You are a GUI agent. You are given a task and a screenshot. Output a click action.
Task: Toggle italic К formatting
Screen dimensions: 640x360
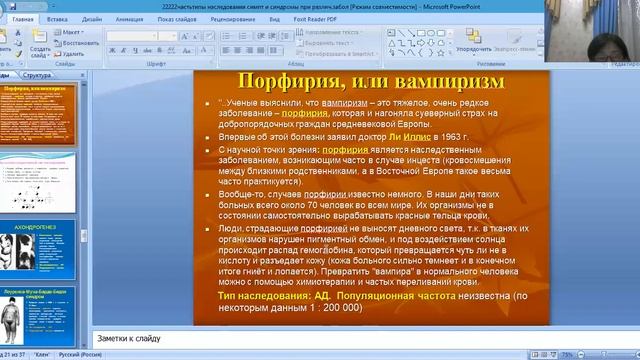[x=123, y=51]
